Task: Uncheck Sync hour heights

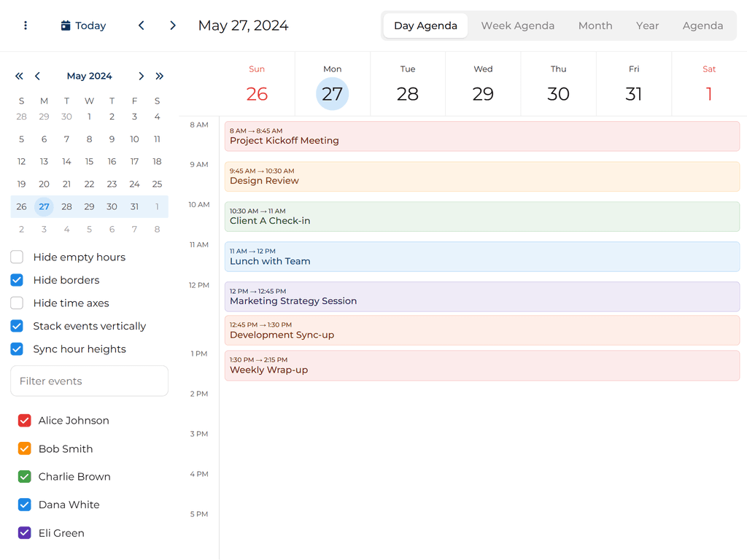Action: (x=16, y=349)
